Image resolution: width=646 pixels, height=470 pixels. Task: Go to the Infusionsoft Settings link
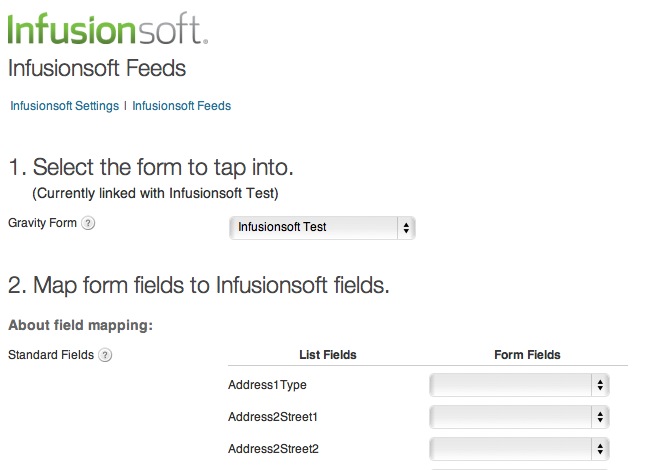pyautogui.click(x=65, y=106)
